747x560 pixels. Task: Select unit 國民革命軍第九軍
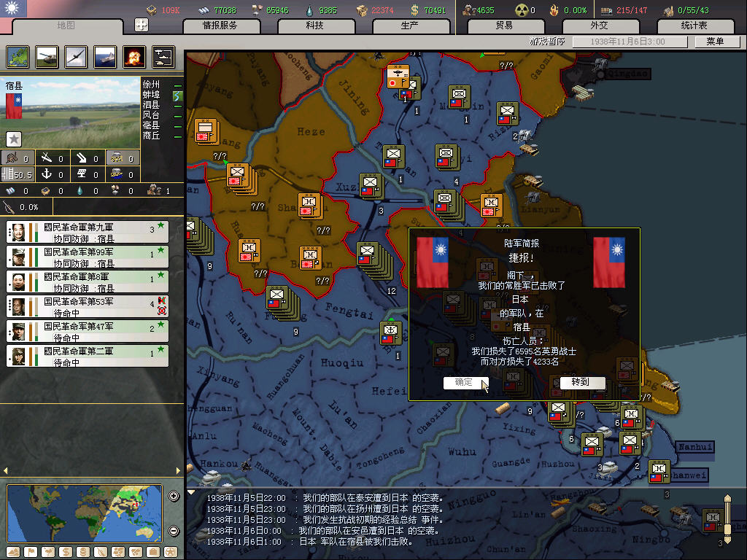(88, 233)
